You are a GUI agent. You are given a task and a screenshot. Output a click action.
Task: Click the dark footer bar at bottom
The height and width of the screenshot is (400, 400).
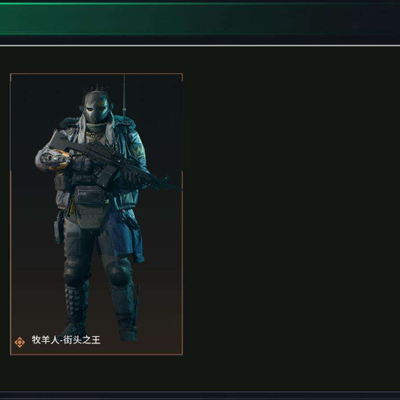click(200, 396)
